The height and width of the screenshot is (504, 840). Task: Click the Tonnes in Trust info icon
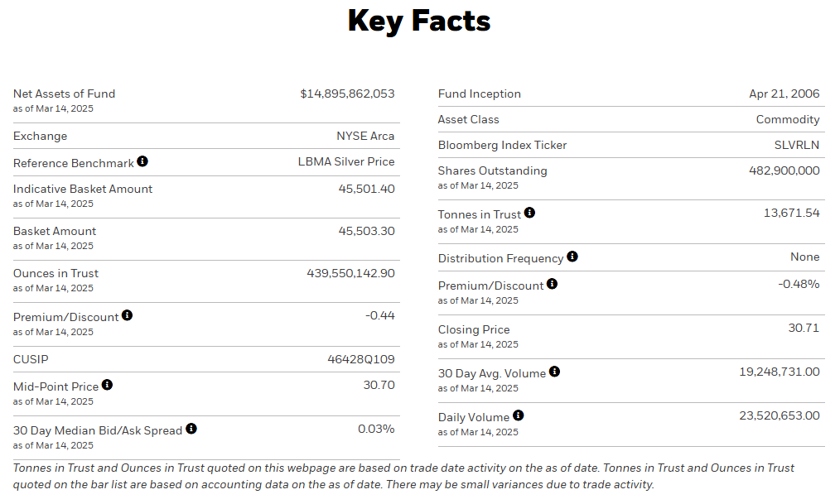[x=529, y=213]
